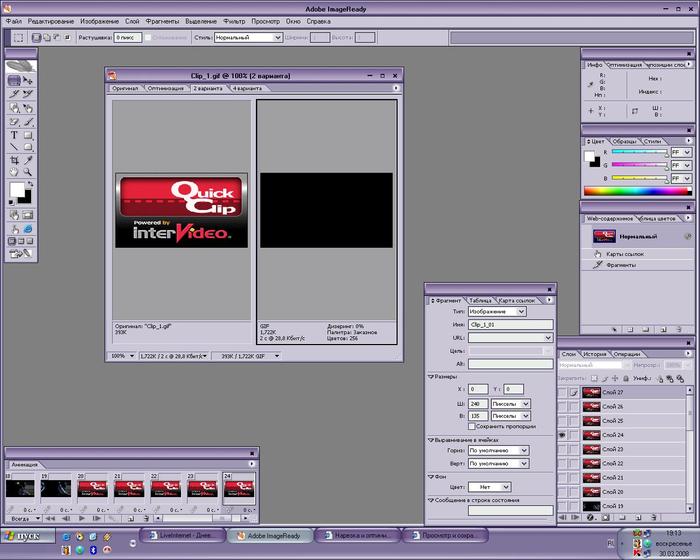The image size is (700, 560).
Task: Enable Сохранить пропорции checkbox
Action: coord(471,426)
